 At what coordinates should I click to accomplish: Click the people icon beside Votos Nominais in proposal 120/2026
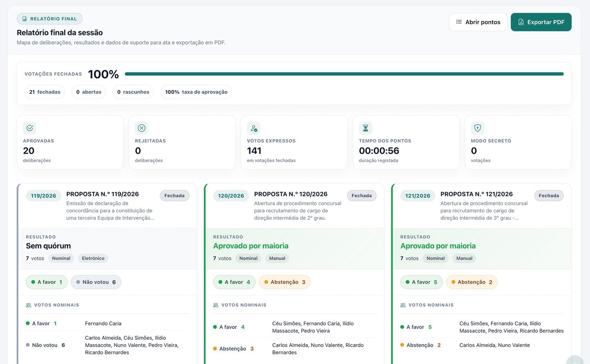[216, 305]
